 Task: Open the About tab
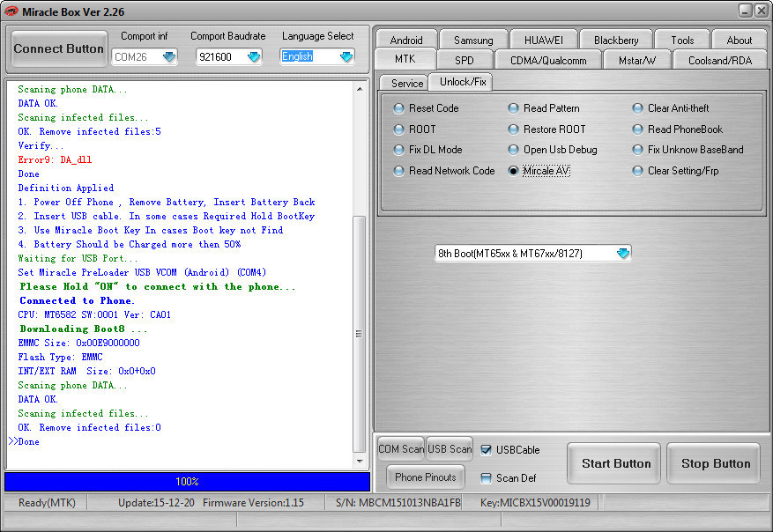[x=739, y=40]
